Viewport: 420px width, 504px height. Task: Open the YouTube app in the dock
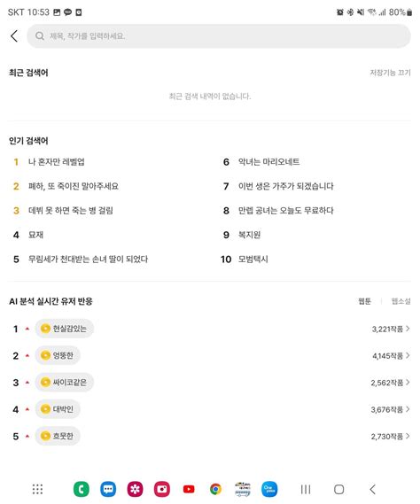189,489
